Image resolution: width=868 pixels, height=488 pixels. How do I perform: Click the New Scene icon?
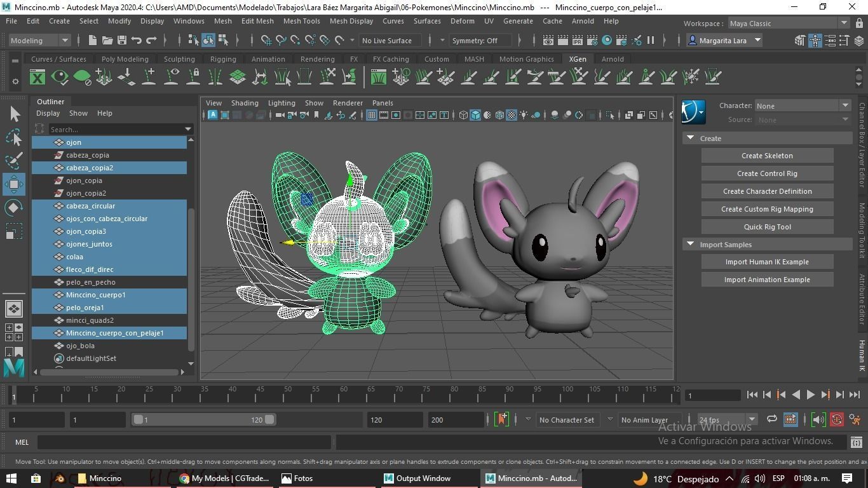93,40
